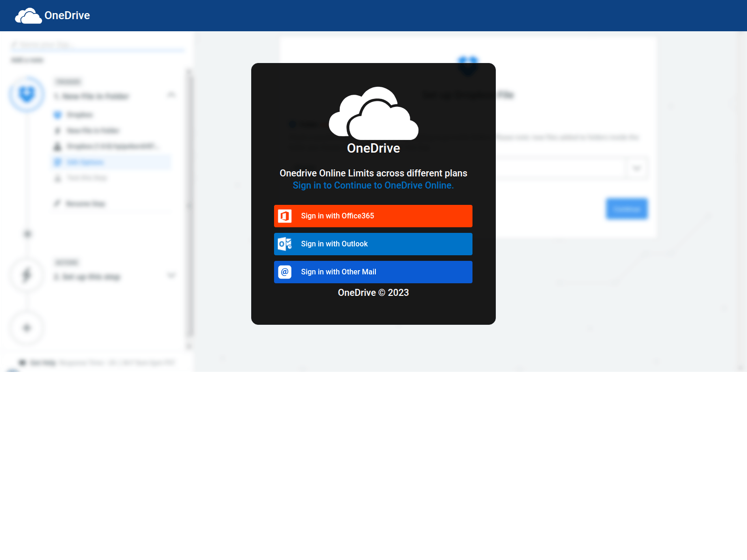
Task: Click the Office365 logo icon
Action: coord(285,216)
